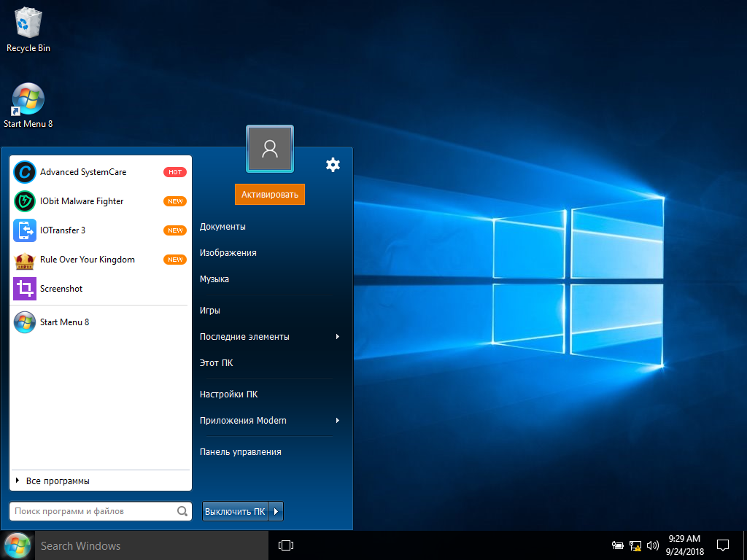Launch Advanced SystemCare by its name
Screen dimensions: 747x560
coord(83,172)
